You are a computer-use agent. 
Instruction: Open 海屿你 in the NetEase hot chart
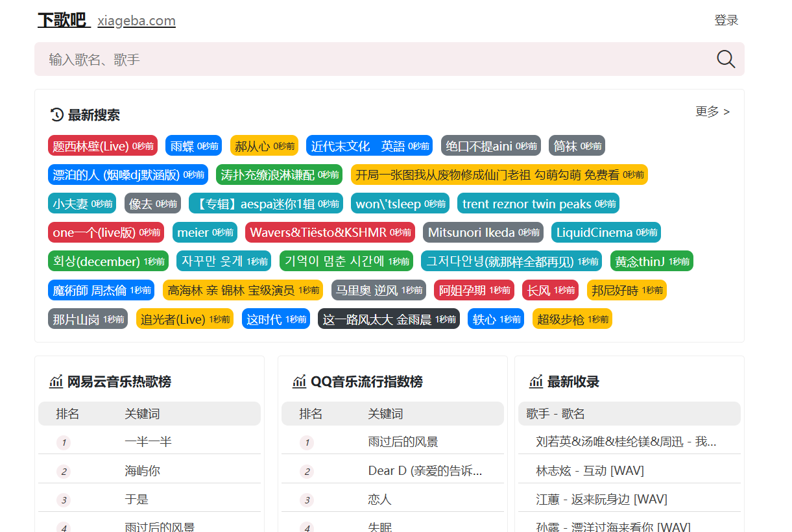pos(142,471)
